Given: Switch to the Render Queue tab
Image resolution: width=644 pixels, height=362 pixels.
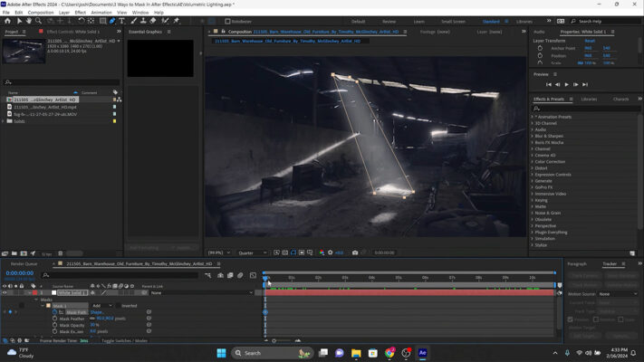Looking at the screenshot, I should [x=24, y=264].
